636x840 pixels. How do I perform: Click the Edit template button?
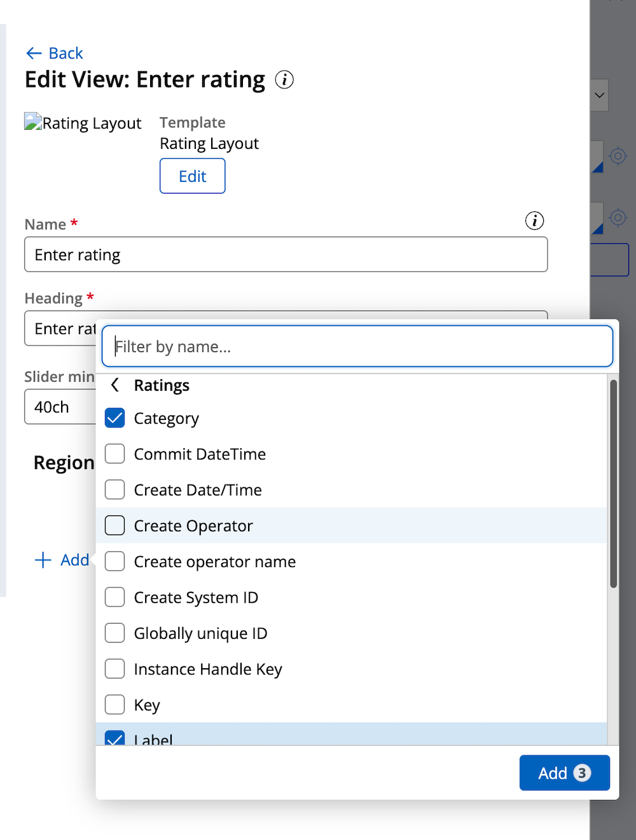[x=193, y=176]
